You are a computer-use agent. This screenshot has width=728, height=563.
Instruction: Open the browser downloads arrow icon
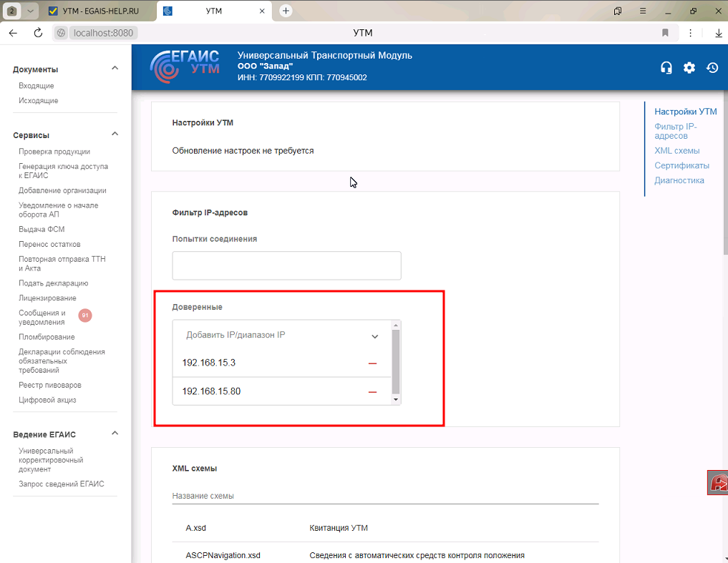[718, 33]
